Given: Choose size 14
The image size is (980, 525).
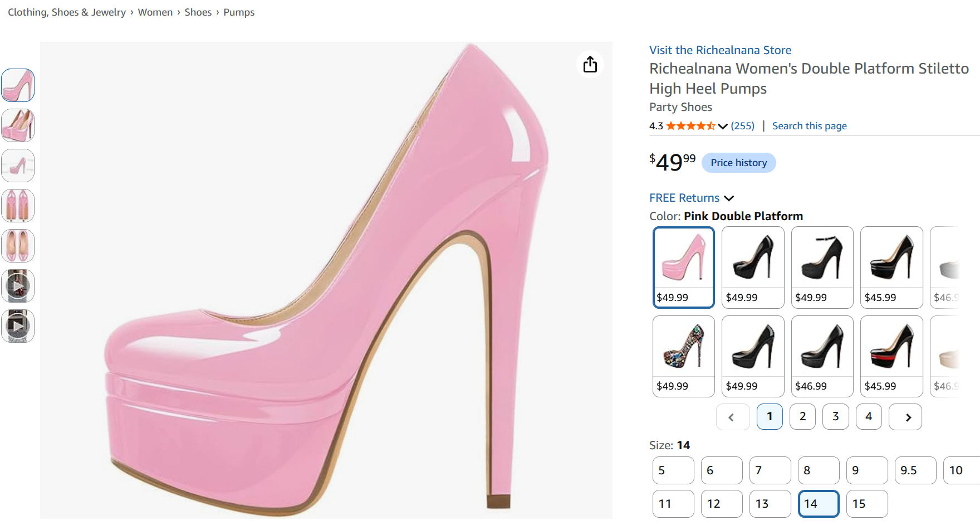Looking at the screenshot, I should [x=819, y=504].
